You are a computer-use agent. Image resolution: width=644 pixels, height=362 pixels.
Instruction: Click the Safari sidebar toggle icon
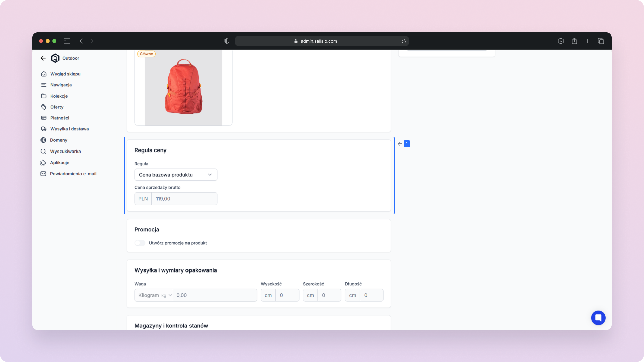[x=67, y=41]
